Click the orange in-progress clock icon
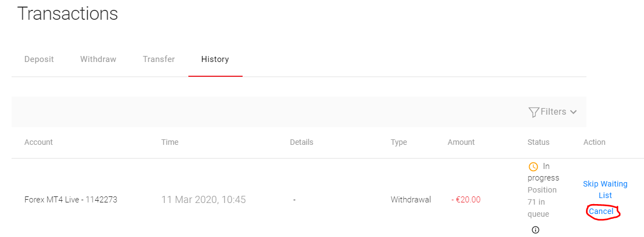The width and height of the screenshot is (644, 237). 533,166
